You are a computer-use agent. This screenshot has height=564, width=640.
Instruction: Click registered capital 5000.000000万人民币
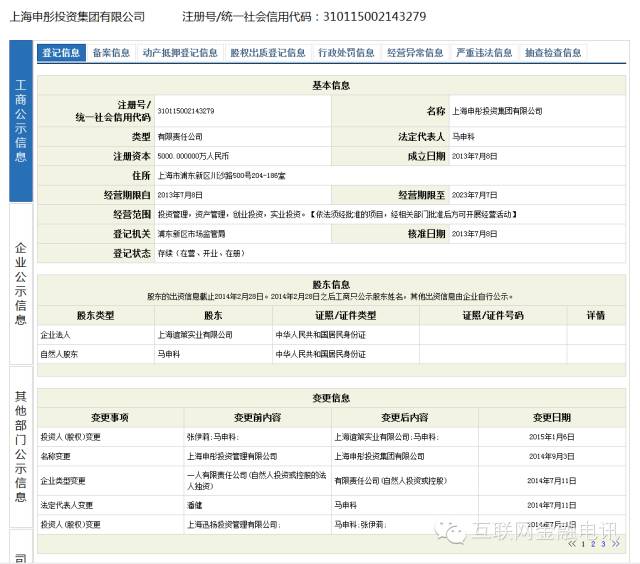point(193,156)
